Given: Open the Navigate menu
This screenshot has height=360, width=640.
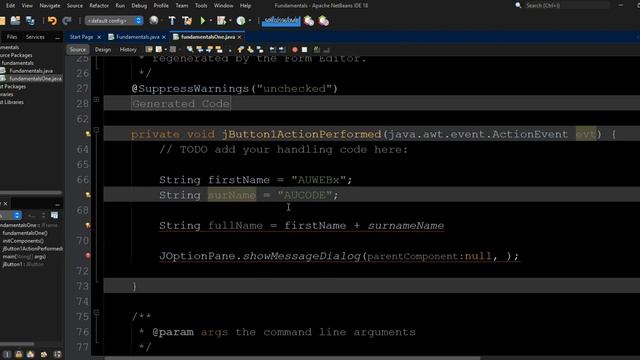Looking at the screenshot, I should (x=49, y=6).
